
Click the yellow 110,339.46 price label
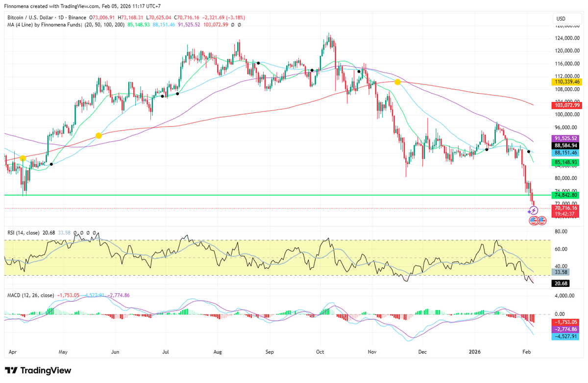coord(566,82)
